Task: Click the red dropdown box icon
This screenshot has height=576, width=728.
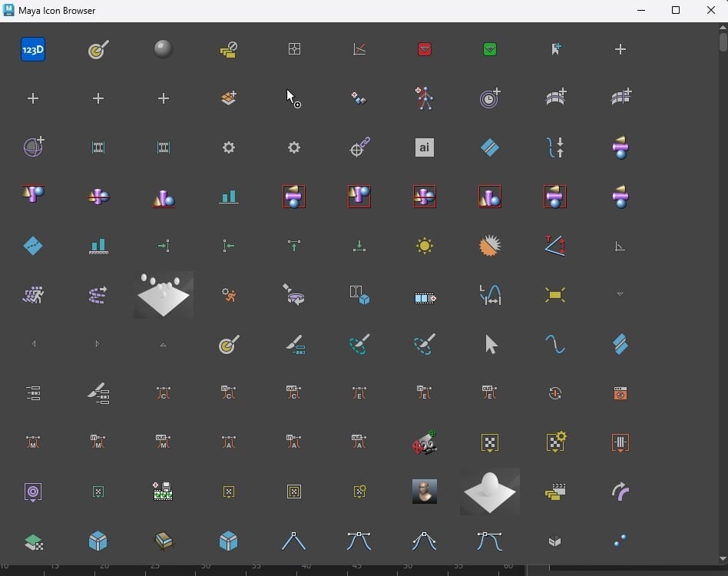Action: pyautogui.click(x=425, y=49)
